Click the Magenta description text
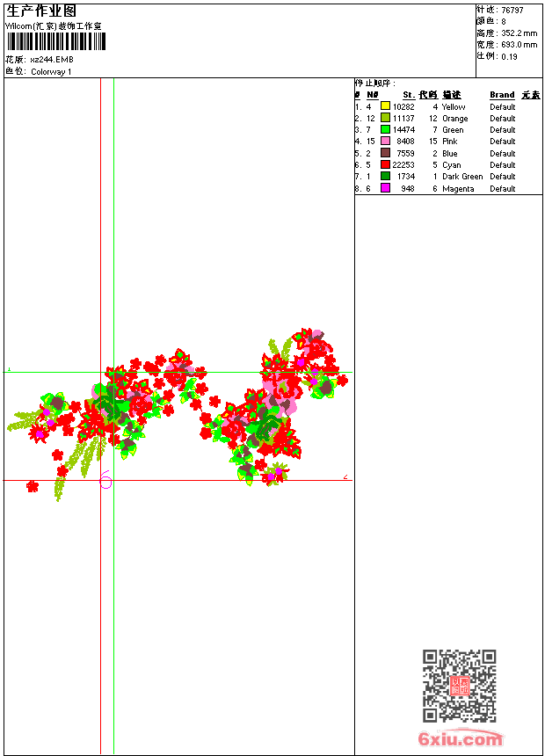 click(458, 189)
